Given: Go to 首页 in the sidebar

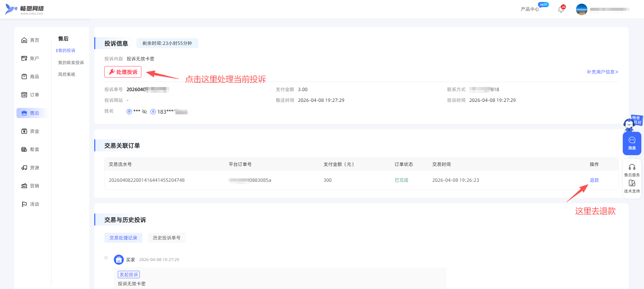Looking at the screenshot, I should point(31,40).
